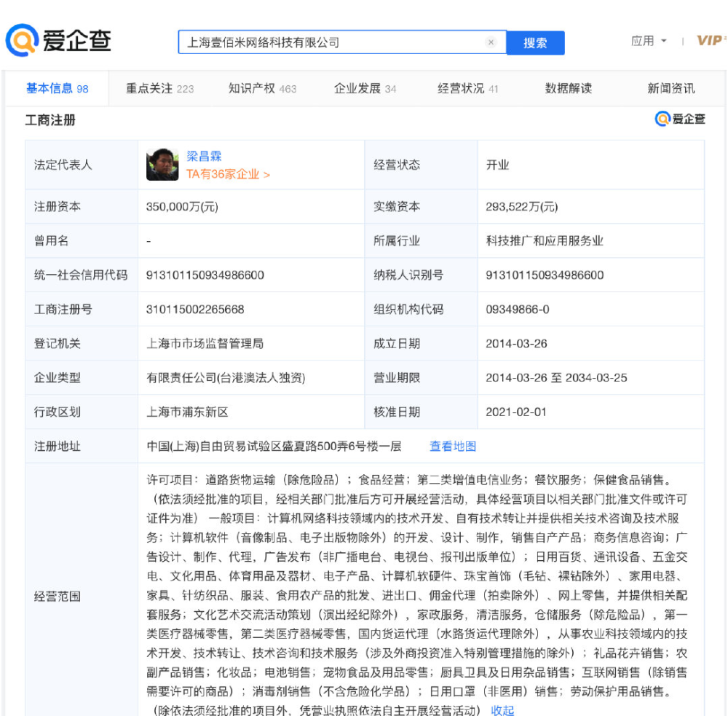Screen dimensions: 728x716
Task: Open the 知识产权 tab
Action: click(x=262, y=88)
